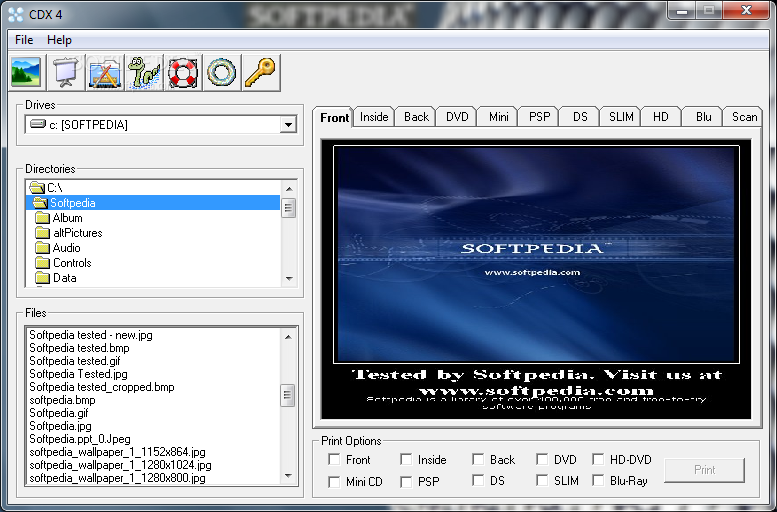777x512 pixels.
Task: Switch to the DVD tab
Action: (x=457, y=117)
